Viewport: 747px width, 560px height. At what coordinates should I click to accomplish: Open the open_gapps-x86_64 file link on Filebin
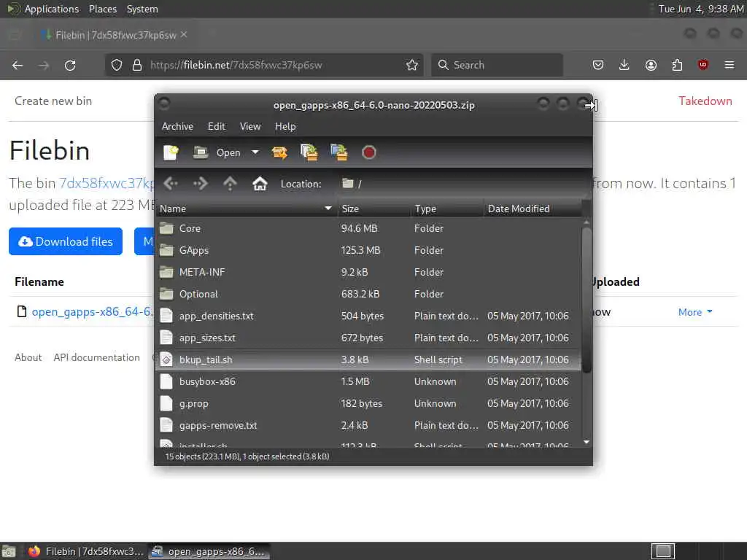pos(93,312)
